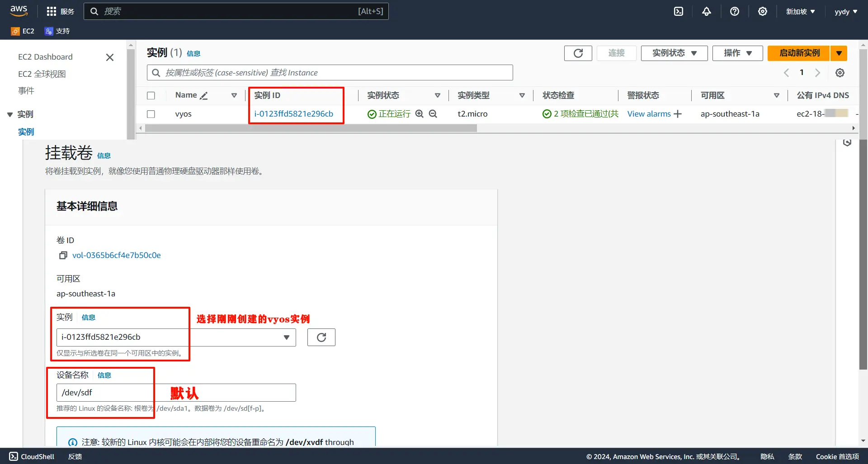This screenshot has height=464, width=868.
Task: Edit Name column pencil icon
Action: (x=204, y=95)
